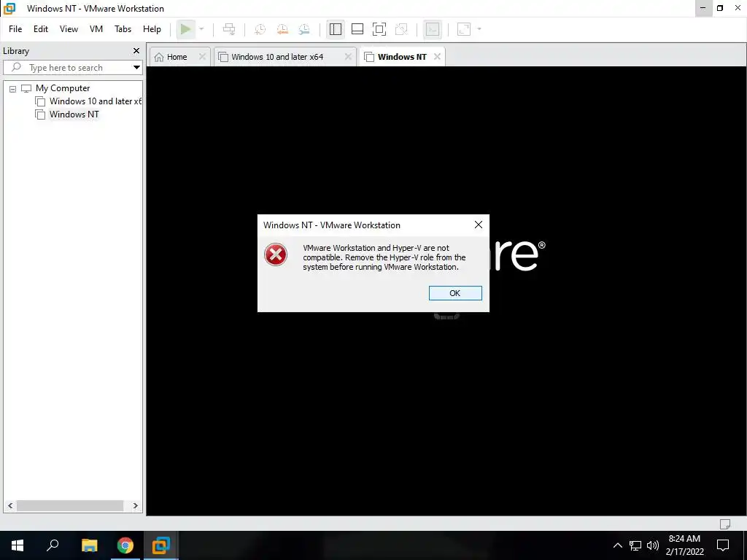Switch to Windows 10 and later x64 tab
Viewport: 747px width, 560px height.
pyautogui.click(x=277, y=57)
